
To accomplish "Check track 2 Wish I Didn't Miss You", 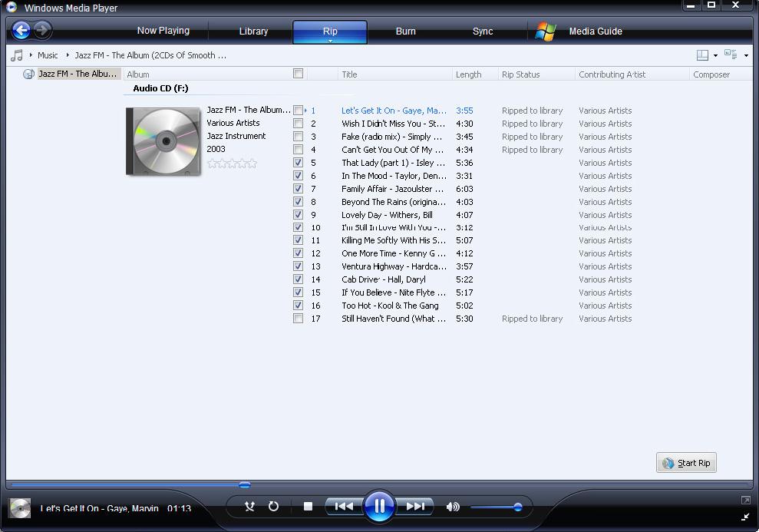I will click(x=299, y=124).
